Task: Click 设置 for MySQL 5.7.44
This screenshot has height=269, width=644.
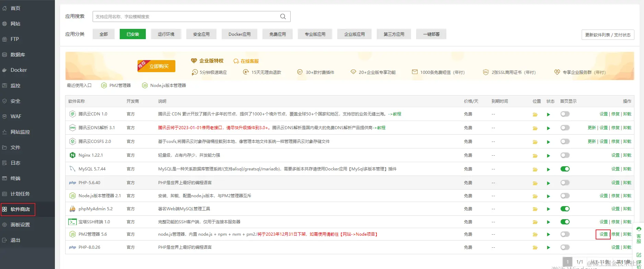Action: pyautogui.click(x=616, y=169)
